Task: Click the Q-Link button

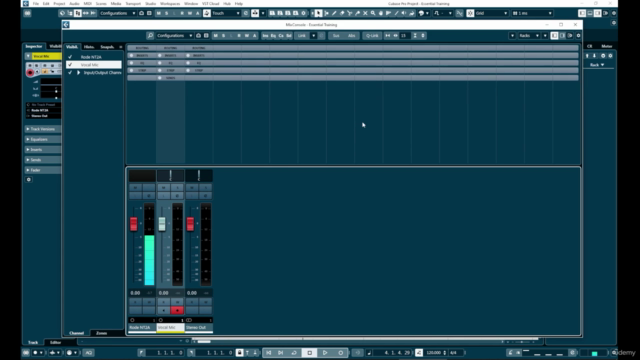Action: click(372, 36)
